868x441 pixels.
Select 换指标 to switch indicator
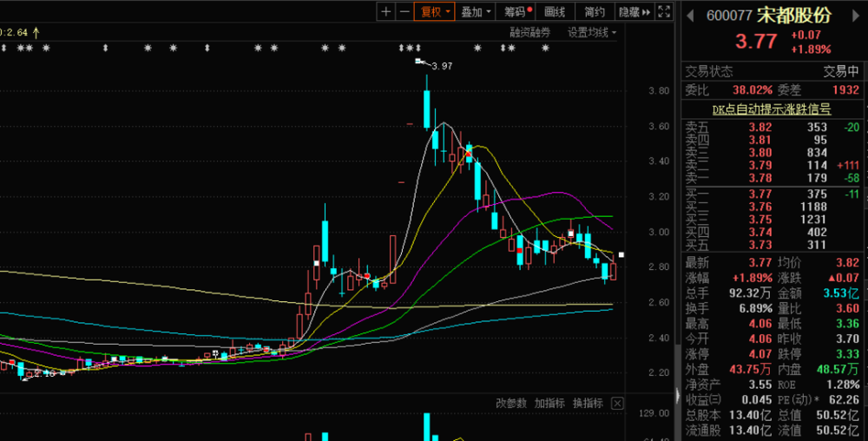pyautogui.click(x=588, y=404)
